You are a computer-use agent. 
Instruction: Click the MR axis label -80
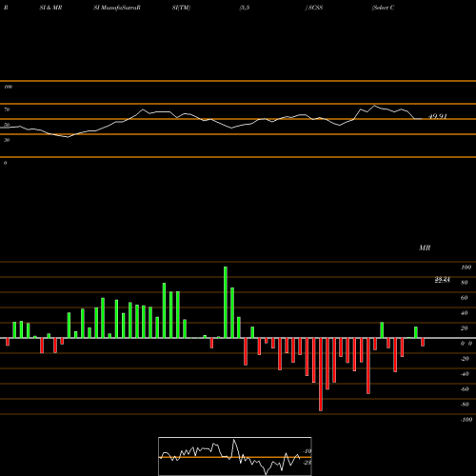tap(465, 405)
